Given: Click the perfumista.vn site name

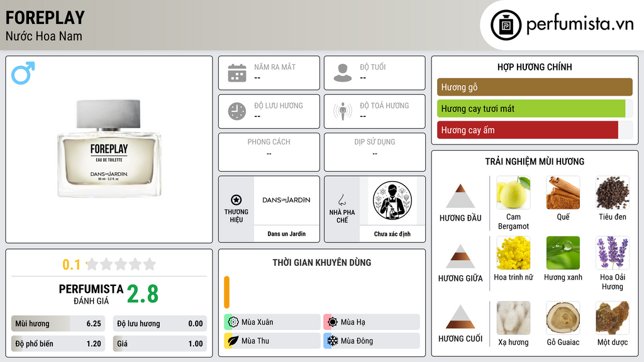Looking at the screenshot, I should point(580,24).
